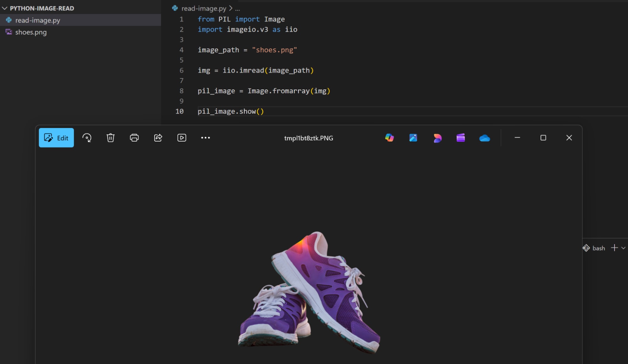Click the print icon
The image size is (628, 364).
[x=134, y=138]
